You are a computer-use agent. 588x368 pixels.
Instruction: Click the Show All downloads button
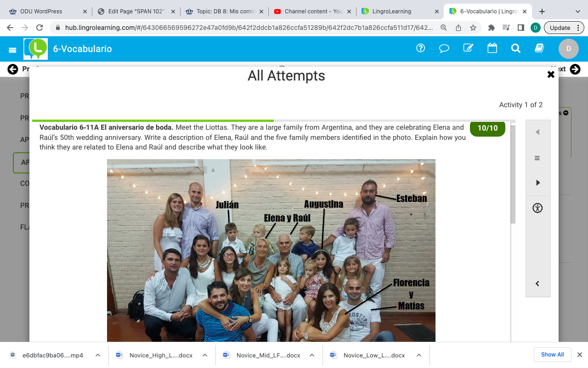point(552,355)
